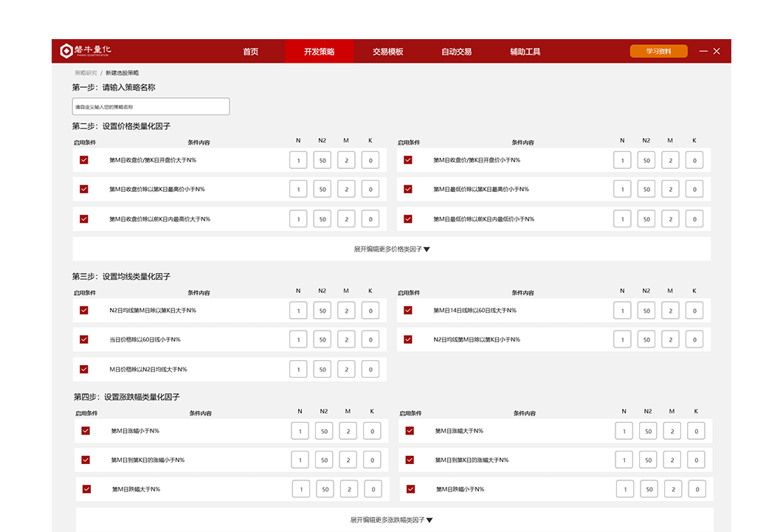Expand 展开编辑更多价格类因子 section
Viewport: 783px width, 532px height.
391,249
